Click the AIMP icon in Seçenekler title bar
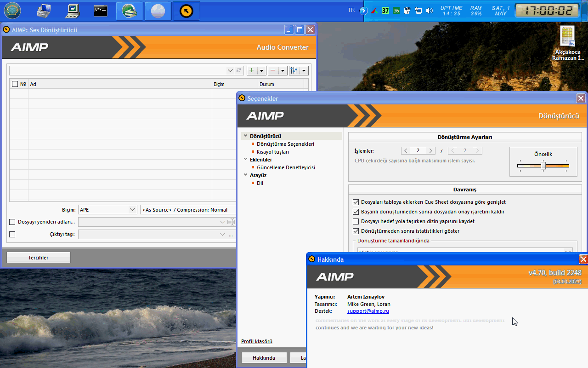The height and width of the screenshot is (368, 588). pos(242,98)
